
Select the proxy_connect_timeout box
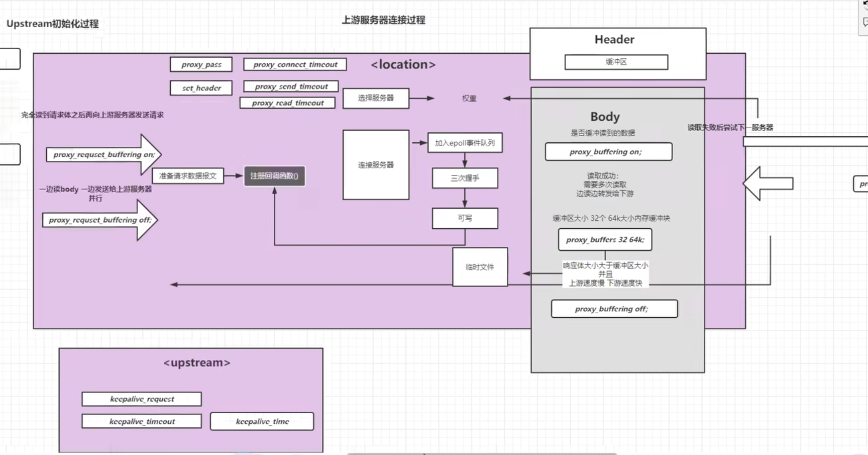[x=295, y=64]
